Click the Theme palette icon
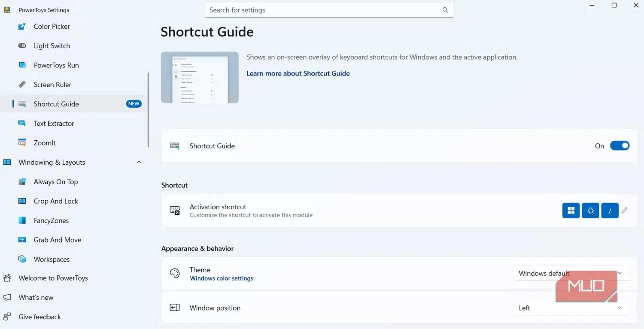644x329 pixels. pos(175,274)
